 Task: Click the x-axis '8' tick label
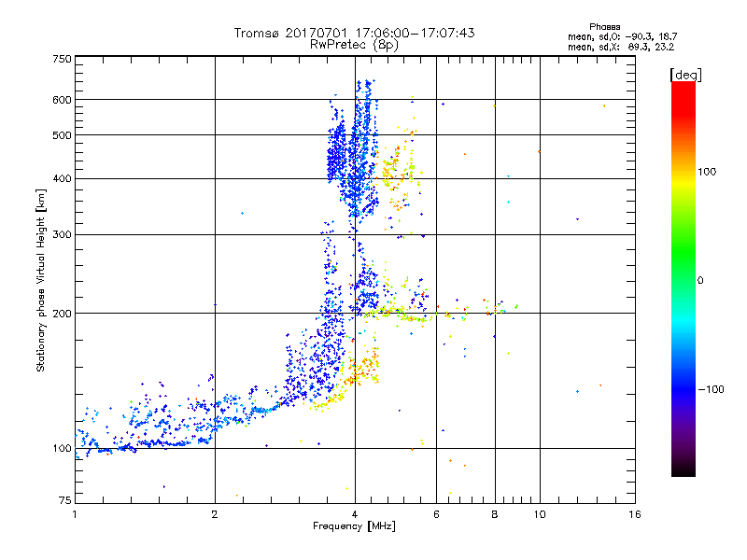point(495,514)
